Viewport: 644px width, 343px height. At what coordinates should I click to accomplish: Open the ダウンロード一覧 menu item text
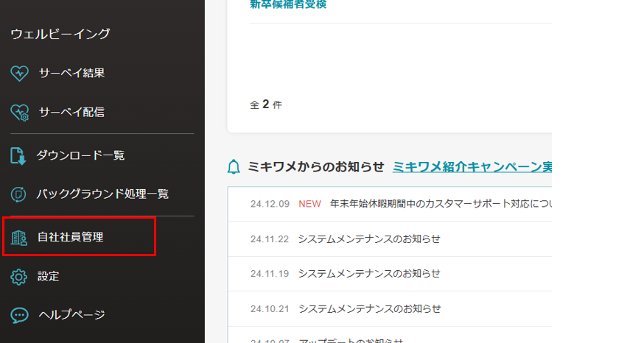[80, 155]
